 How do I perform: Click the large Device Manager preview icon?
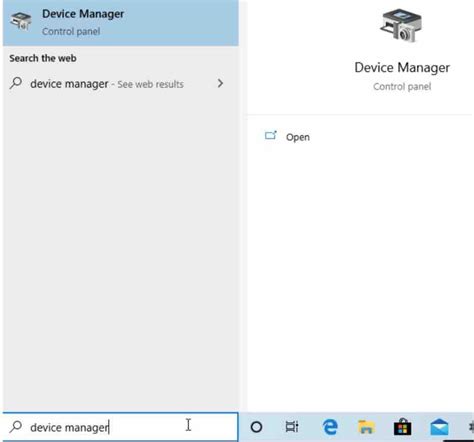pos(401,26)
